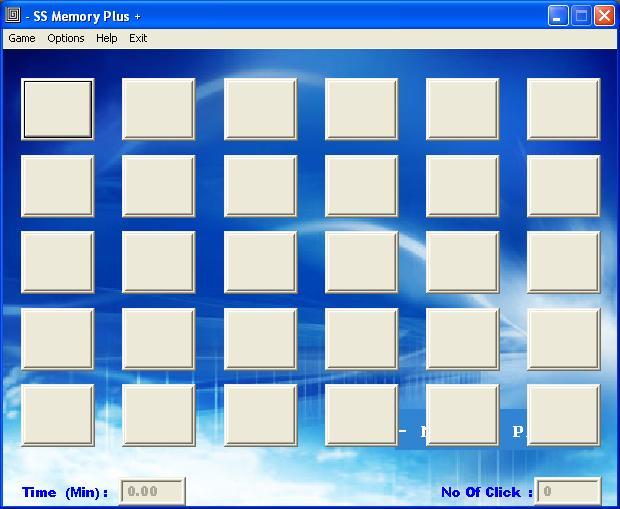Flip the card in row one, column three
Viewport: 620px width, 509px height.
tap(261, 109)
